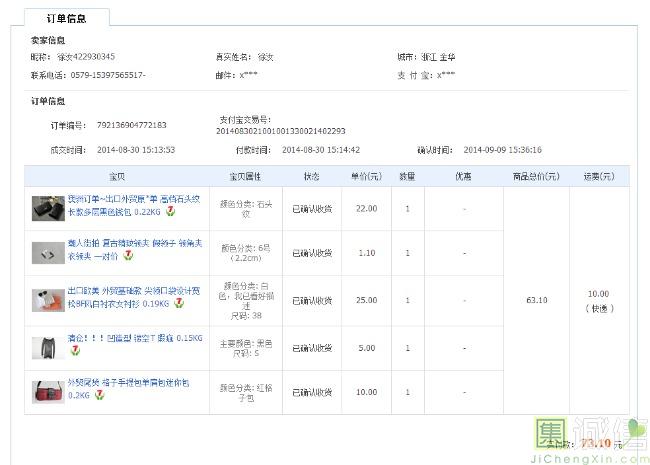Click the badge icon after the 0.22KG bag title
Viewport: 650px width, 465px height.
click(170, 212)
